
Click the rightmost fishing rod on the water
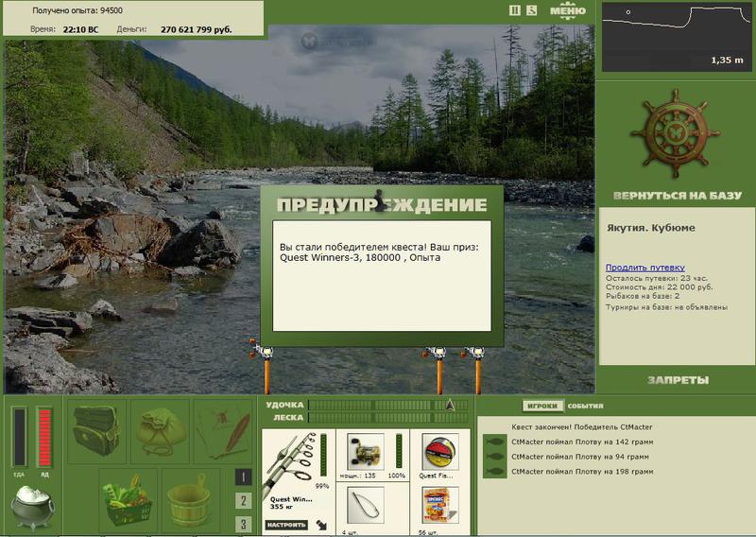476,370
